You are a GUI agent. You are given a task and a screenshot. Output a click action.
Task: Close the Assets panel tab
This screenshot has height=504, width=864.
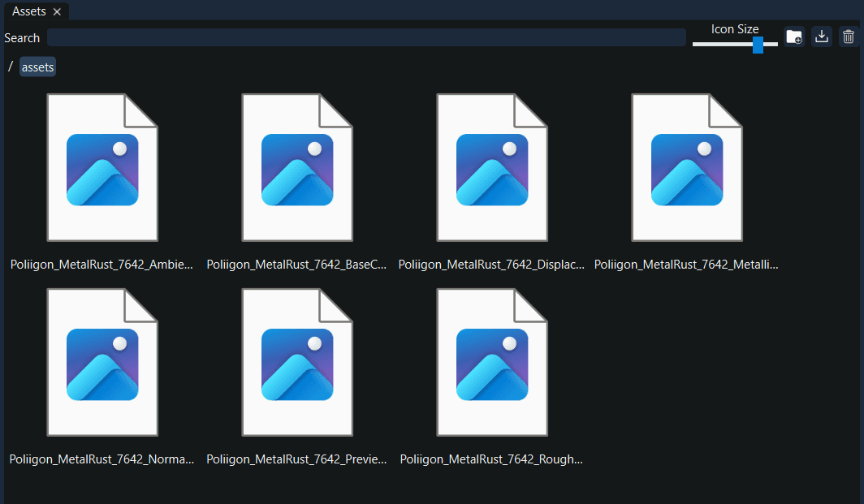57,11
